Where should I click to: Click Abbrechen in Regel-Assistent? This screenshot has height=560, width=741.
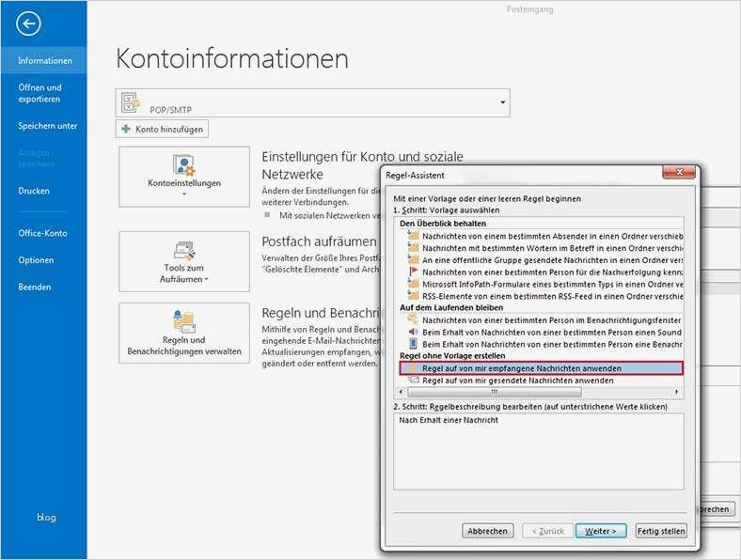[487, 531]
